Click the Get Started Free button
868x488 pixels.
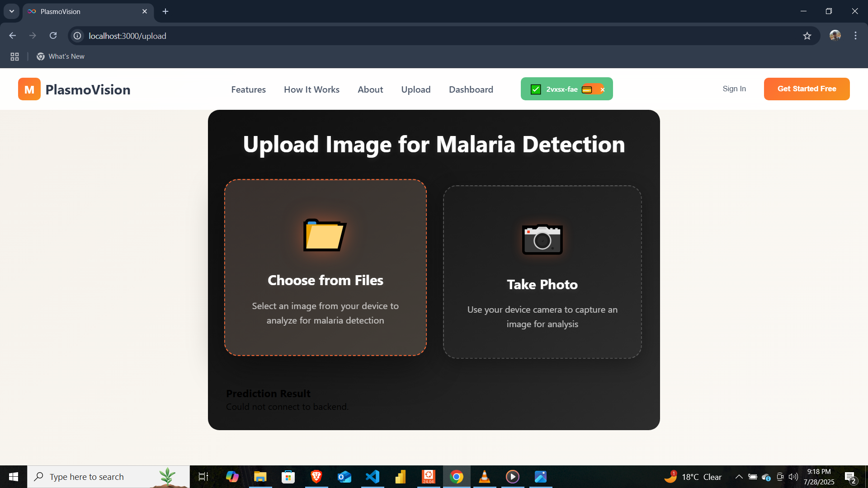click(x=807, y=89)
